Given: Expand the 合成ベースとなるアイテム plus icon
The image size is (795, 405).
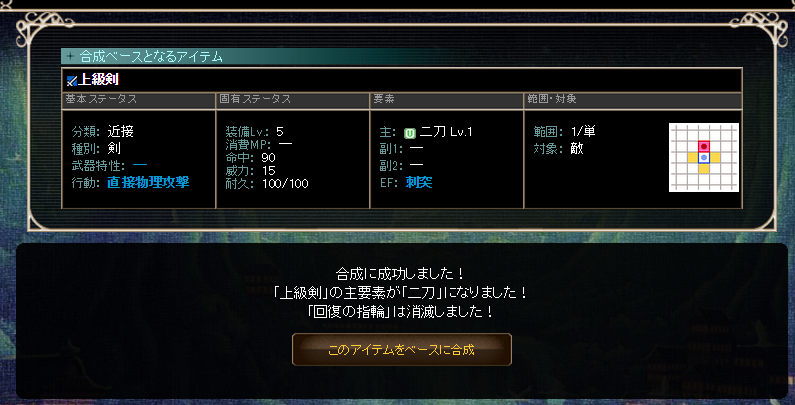Looking at the screenshot, I should [x=70, y=57].
